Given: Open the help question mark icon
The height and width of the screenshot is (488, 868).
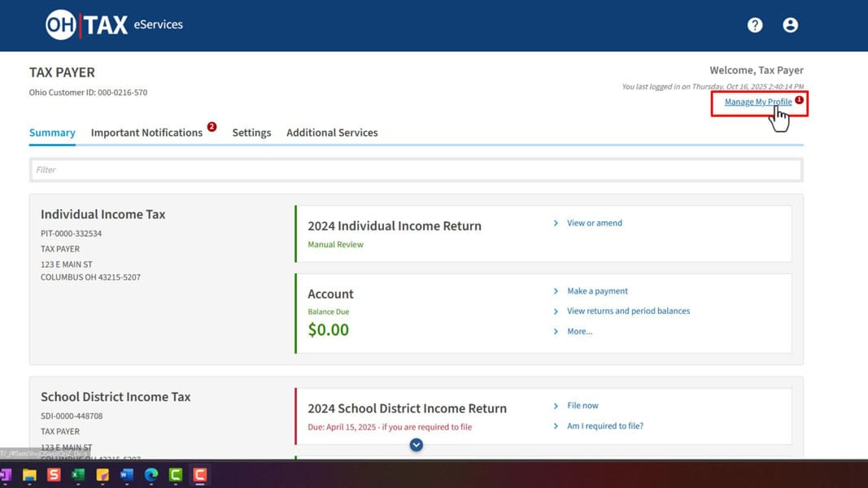Looking at the screenshot, I should pyautogui.click(x=755, y=25).
